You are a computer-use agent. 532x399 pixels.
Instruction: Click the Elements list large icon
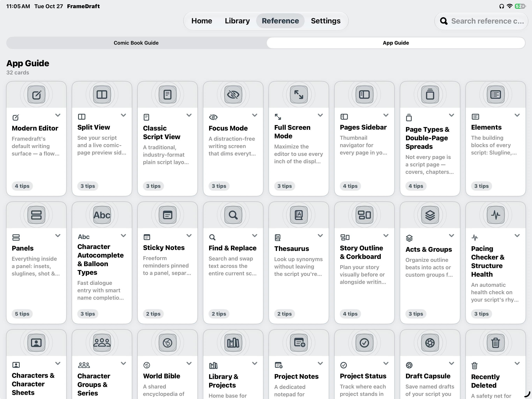(496, 94)
